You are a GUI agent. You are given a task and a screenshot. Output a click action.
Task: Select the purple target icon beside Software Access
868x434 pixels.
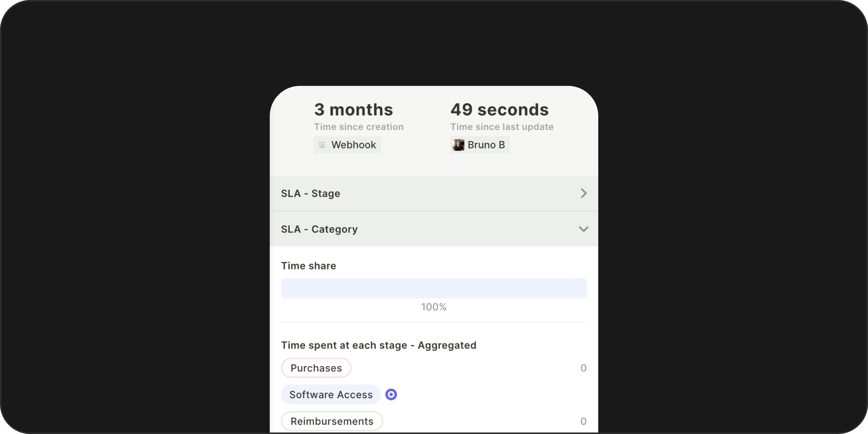point(391,394)
